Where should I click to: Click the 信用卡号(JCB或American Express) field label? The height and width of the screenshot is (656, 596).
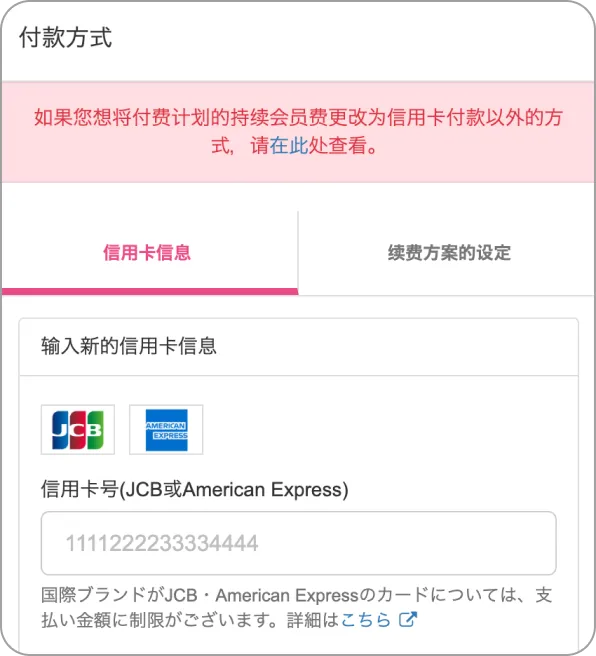pyautogui.click(x=194, y=489)
